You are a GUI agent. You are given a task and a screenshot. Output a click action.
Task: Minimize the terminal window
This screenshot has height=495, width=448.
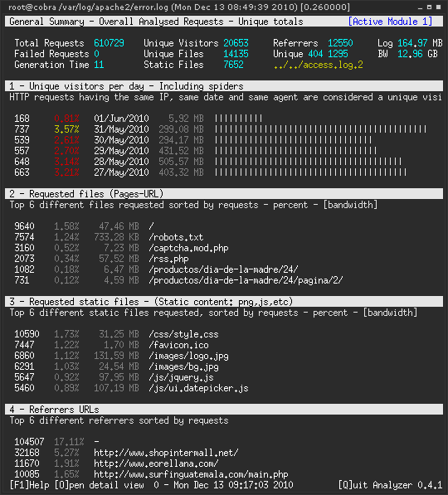pos(420,7)
